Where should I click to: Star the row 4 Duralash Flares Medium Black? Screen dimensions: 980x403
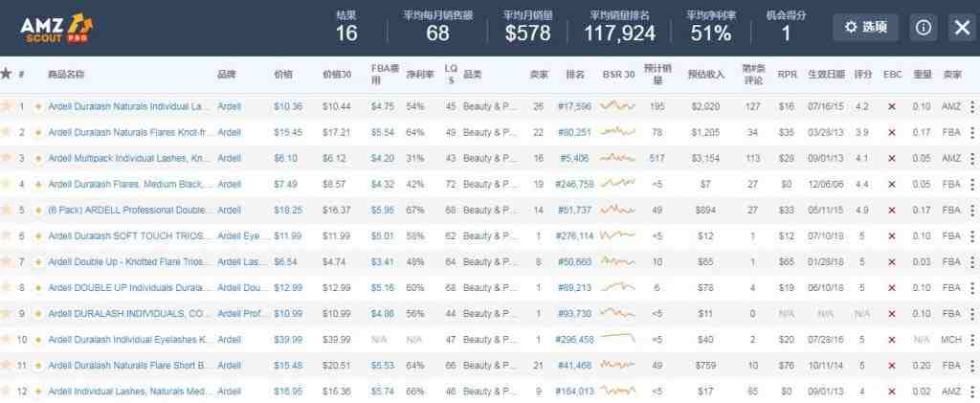[x=6, y=184]
